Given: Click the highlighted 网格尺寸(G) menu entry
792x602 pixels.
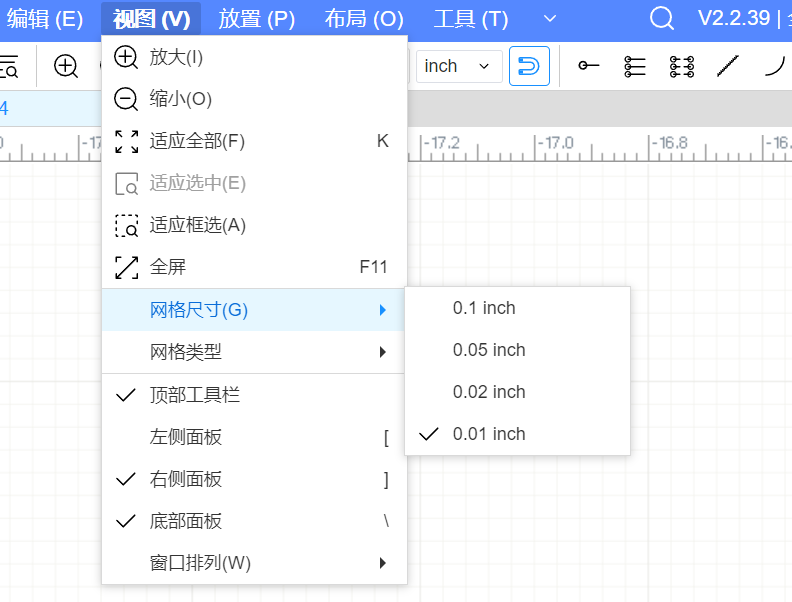Looking at the screenshot, I should click(x=254, y=310).
